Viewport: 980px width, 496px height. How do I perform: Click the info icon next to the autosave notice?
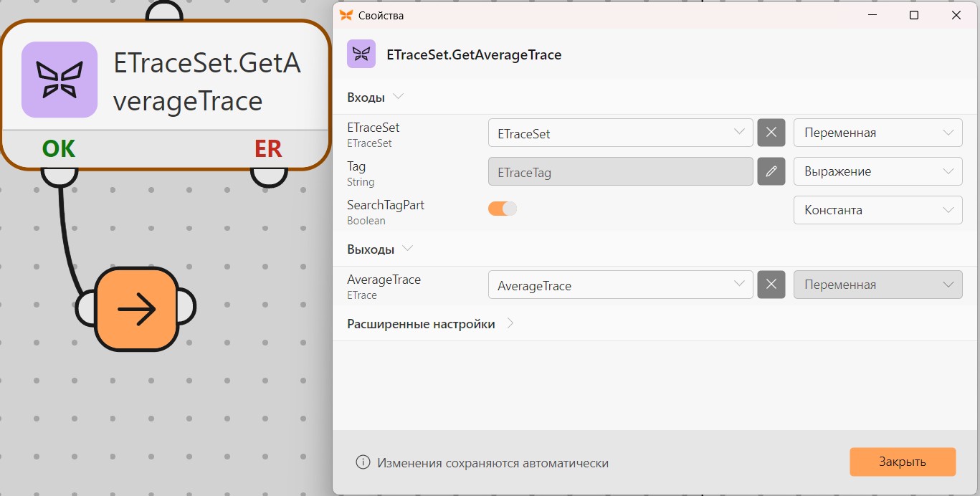(363, 462)
